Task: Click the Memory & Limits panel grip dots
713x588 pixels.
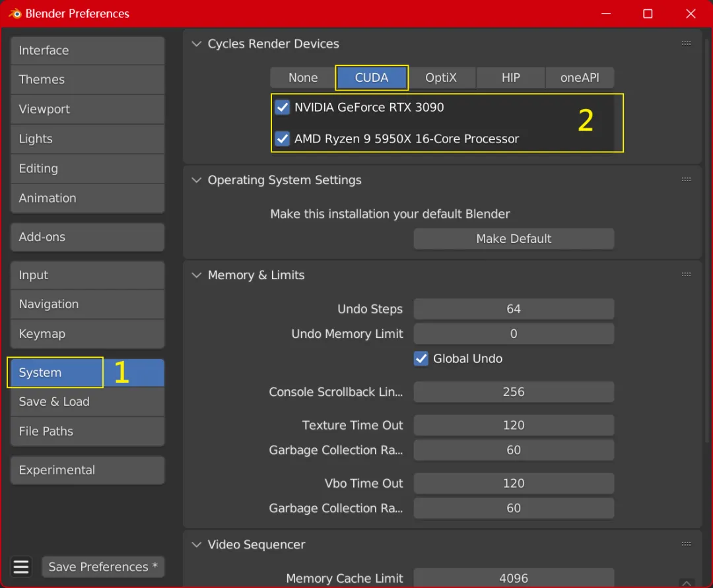Action: pyautogui.click(x=686, y=275)
